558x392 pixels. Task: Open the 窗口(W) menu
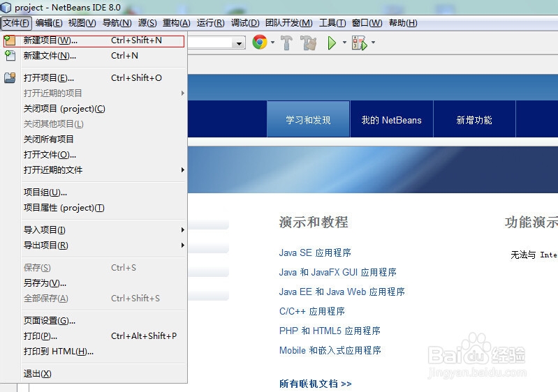[x=367, y=23]
